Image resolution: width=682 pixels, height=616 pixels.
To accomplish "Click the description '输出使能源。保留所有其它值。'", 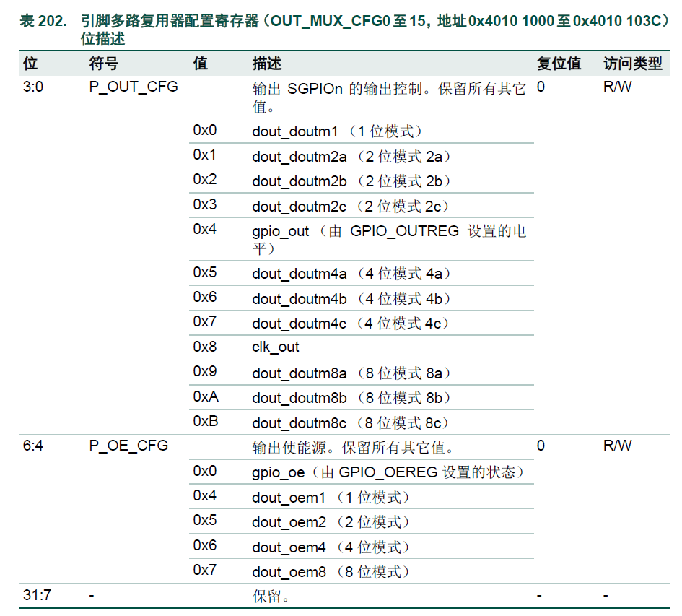I will (x=354, y=447).
